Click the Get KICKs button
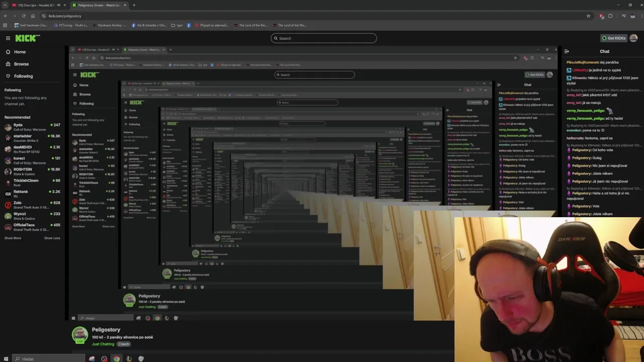 [614, 38]
